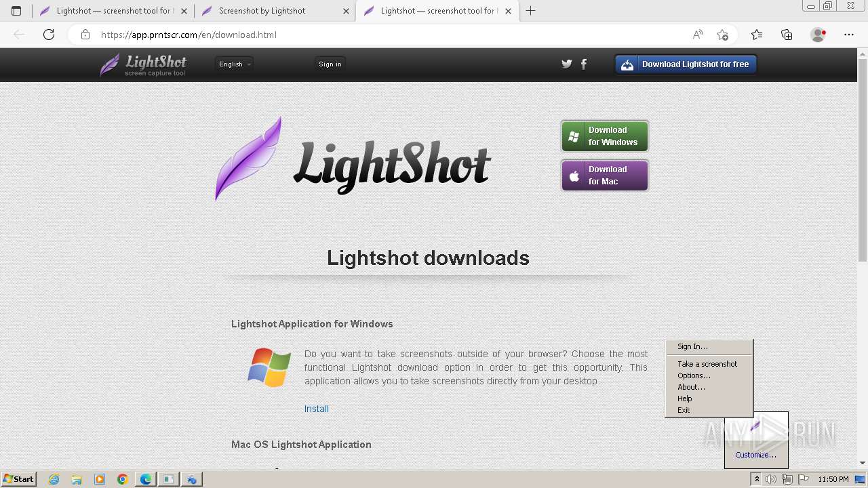Switch to the first Lightshot tab
The height and width of the screenshot is (488, 868).
click(x=113, y=11)
